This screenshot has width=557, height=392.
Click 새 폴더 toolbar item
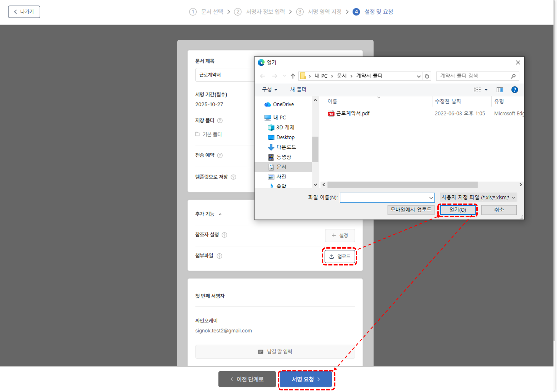point(298,90)
